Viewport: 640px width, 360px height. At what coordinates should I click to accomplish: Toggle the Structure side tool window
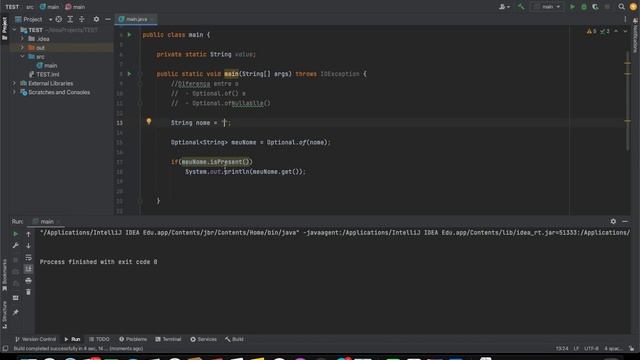point(4,314)
